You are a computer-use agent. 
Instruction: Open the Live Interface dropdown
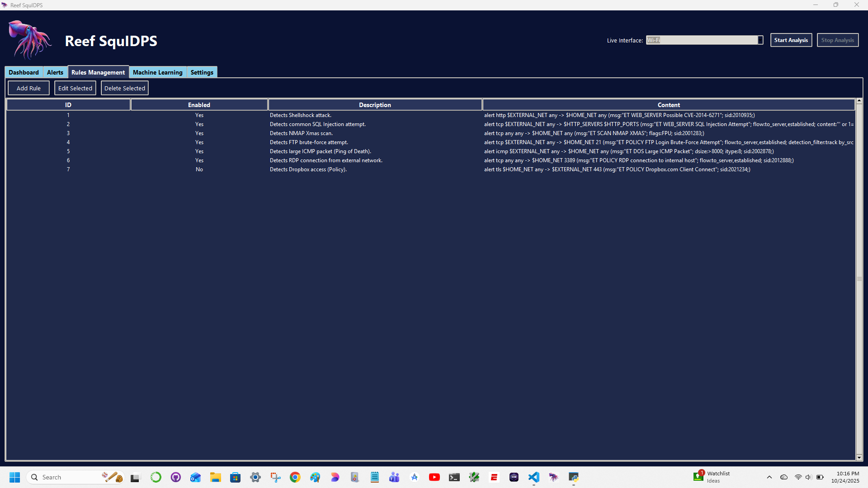point(759,40)
